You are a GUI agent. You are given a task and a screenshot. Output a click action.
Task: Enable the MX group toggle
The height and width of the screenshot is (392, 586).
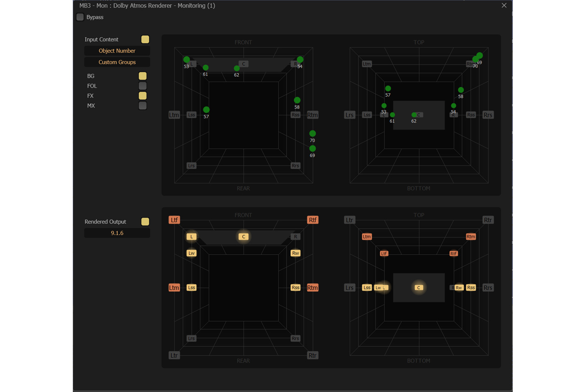(143, 106)
